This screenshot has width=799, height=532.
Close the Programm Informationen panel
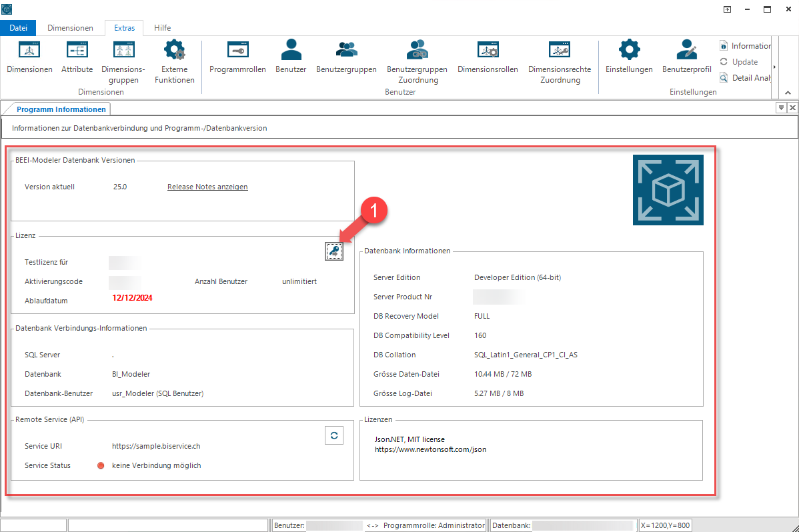coord(792,107)
